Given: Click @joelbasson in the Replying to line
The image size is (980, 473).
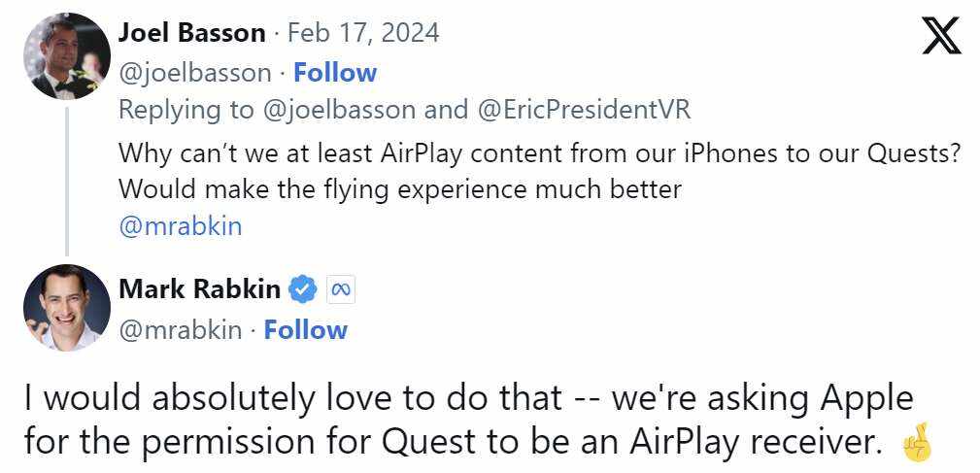Looking at the screenshot, I should [340, 110].
